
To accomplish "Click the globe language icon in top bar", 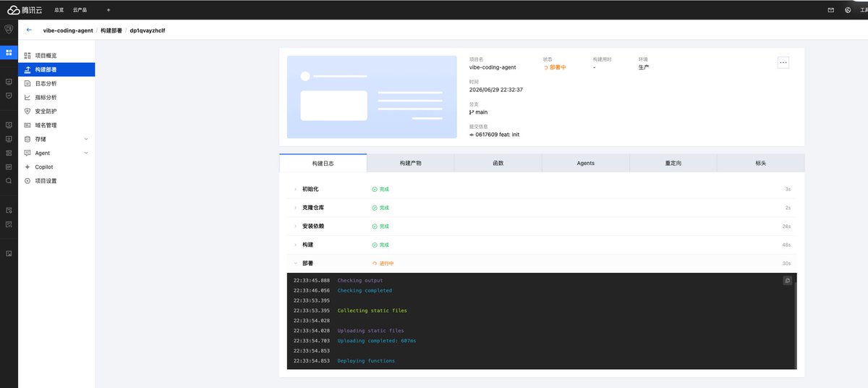I will click(x=848, y=10).
